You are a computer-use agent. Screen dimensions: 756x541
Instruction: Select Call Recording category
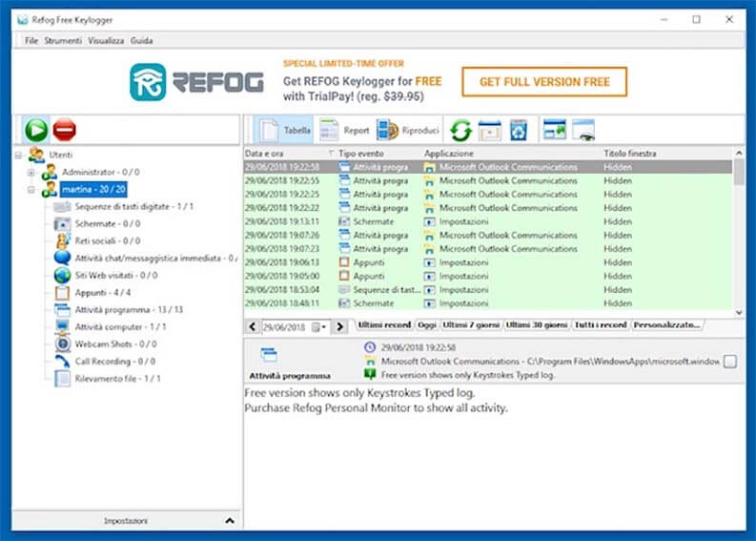pyautogui.click(x=114, y=361)
